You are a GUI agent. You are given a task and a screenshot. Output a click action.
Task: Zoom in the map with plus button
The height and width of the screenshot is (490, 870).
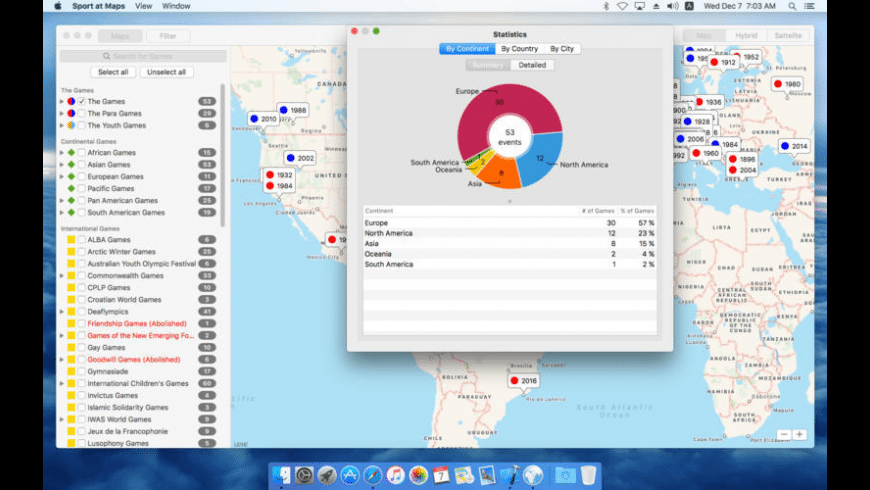click(799, 435)
